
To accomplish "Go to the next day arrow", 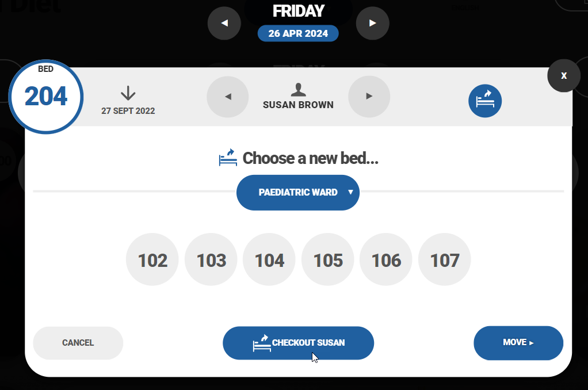I will tap(372, 23).
